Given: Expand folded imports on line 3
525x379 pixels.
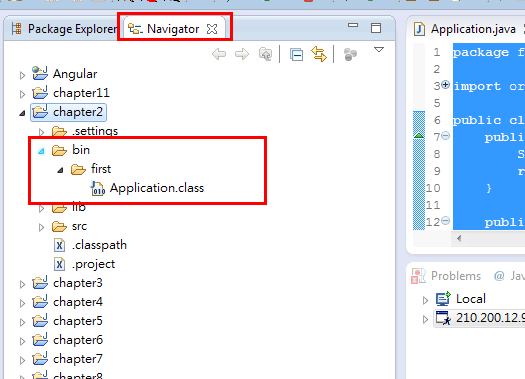Looking at the screenshot, I should pyautogui.click(x=445, y=85).
